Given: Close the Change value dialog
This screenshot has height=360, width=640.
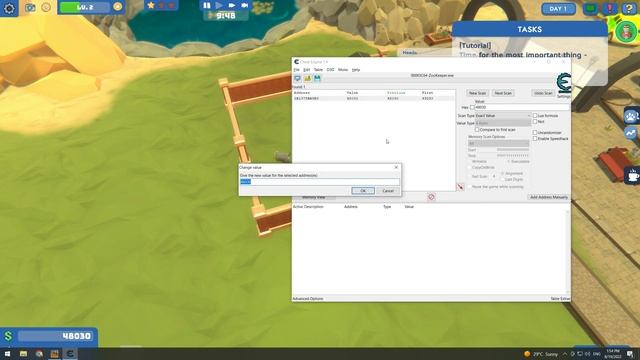Looking at the screenshot, I should point(396,167).
